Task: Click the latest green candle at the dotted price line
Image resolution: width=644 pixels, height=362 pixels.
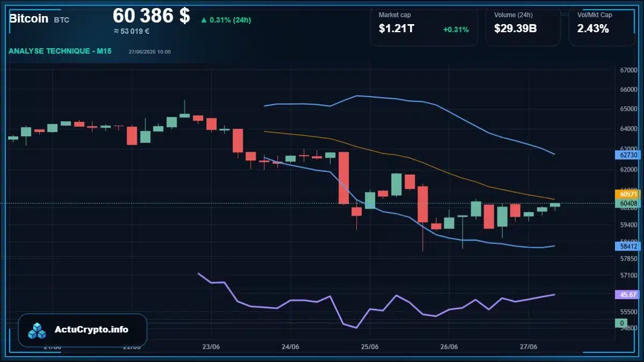Action: click(555, 204)
